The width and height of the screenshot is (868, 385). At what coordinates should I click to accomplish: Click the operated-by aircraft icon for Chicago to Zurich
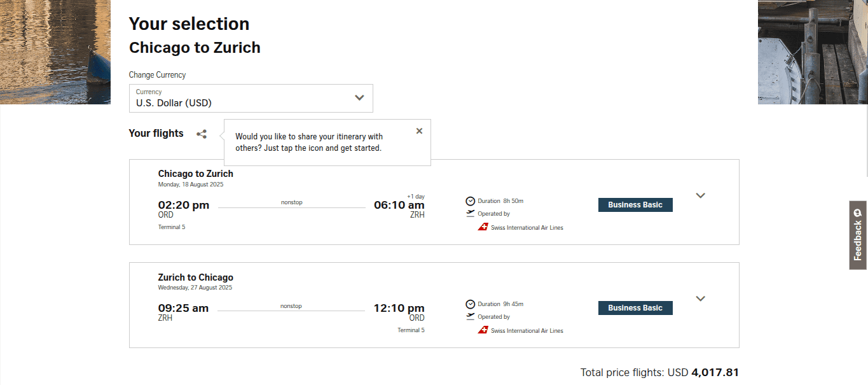click(470, 213)
